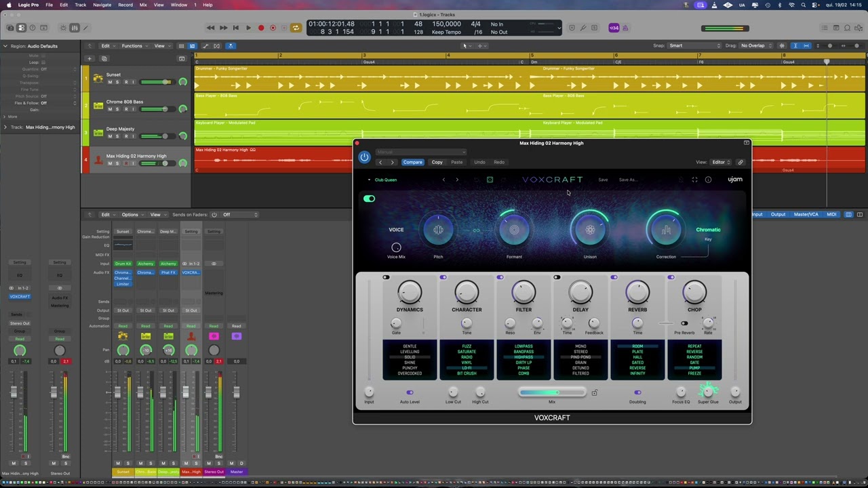Click the Voxcraft resize window icon
Image resolution: width=868 pixels, height=488 pixels.
tap(694, 180)
